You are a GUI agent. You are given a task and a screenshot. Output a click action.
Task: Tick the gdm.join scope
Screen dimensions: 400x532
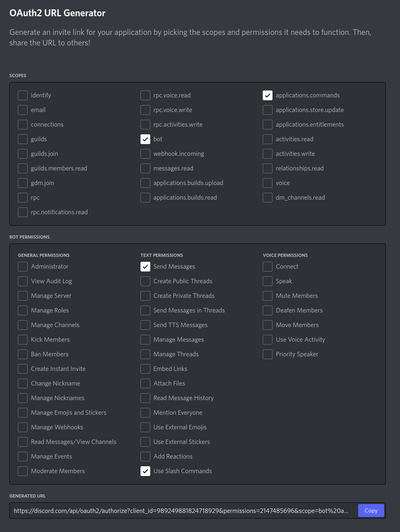tap(23, 183)
